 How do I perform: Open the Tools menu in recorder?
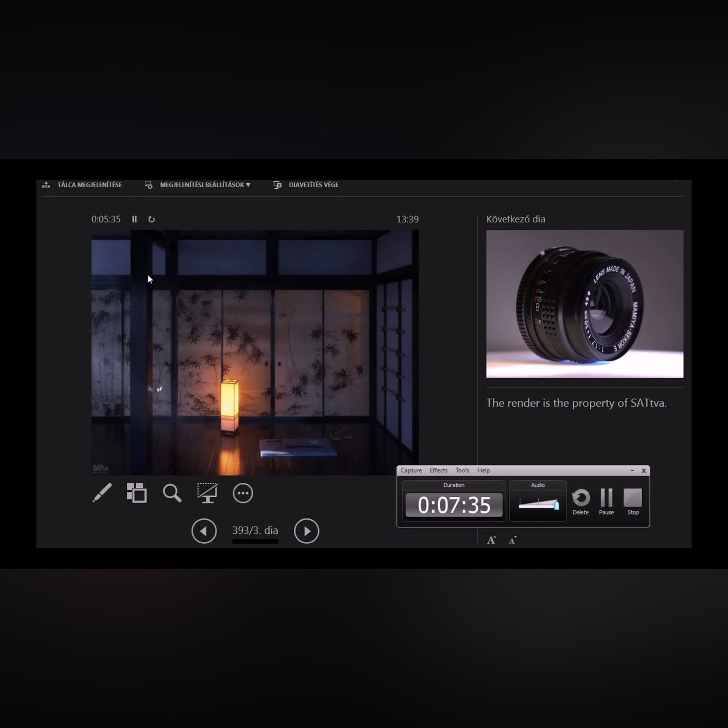(462, 470)
